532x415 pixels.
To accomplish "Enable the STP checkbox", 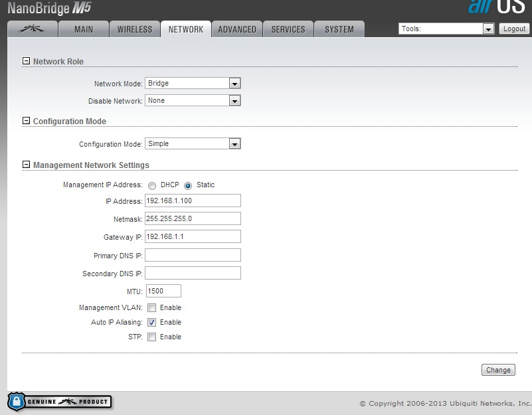I will 151,337.
